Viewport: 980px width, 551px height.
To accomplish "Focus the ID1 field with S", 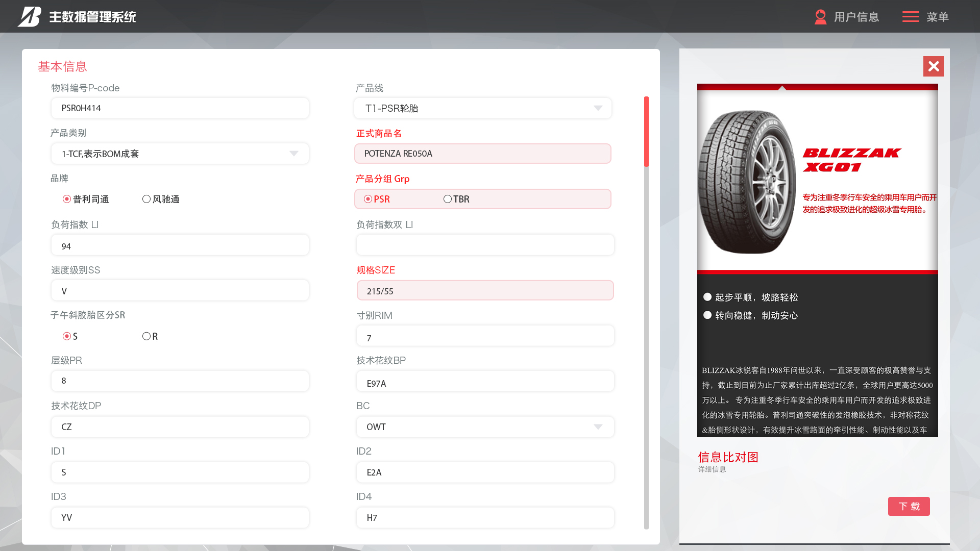I will 180,472.
